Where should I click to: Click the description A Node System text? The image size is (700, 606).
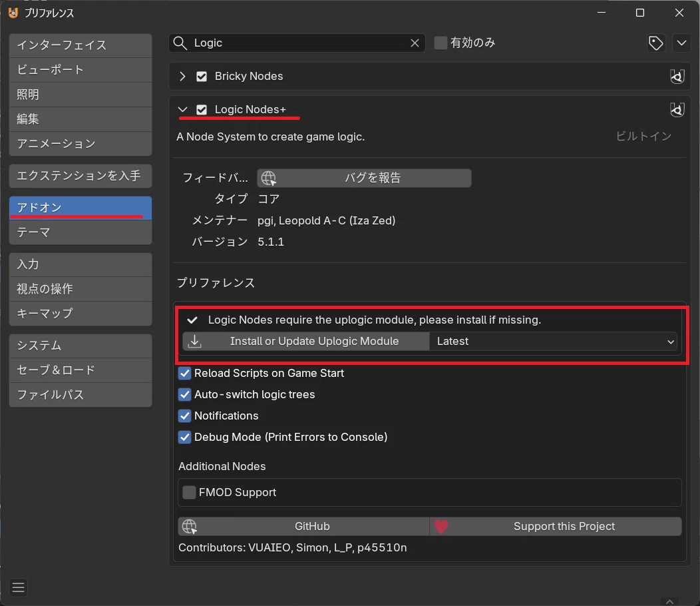271,137
